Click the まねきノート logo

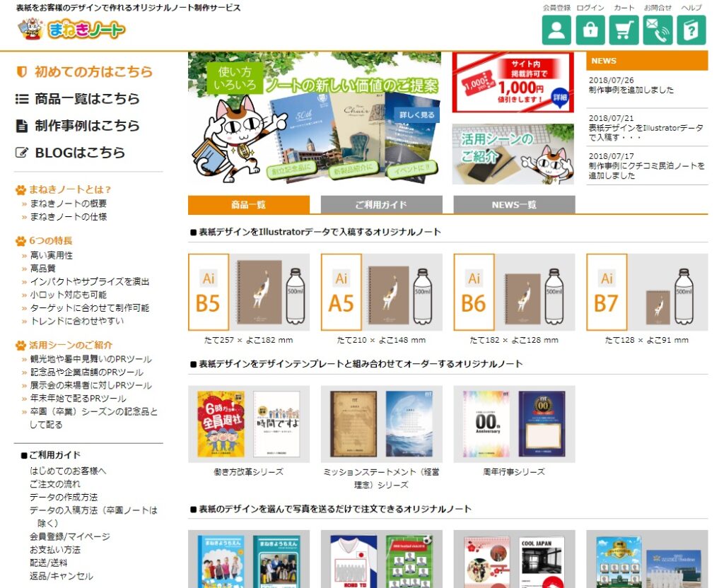71,29
